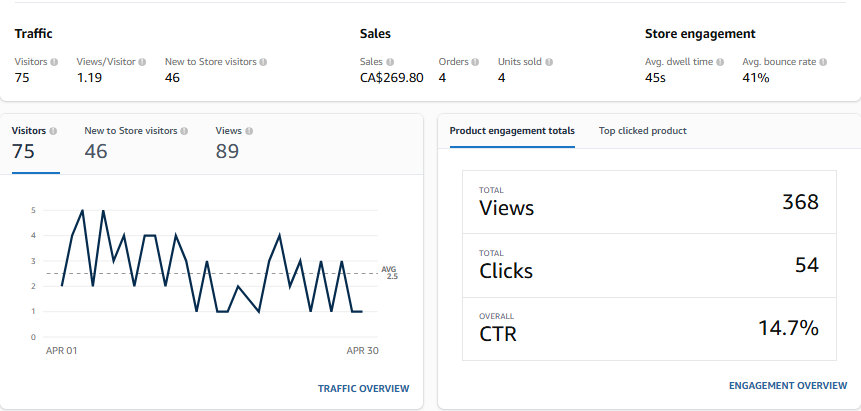Open the ENGAGEMENT OVERVIEW link

tap(788, 386)
